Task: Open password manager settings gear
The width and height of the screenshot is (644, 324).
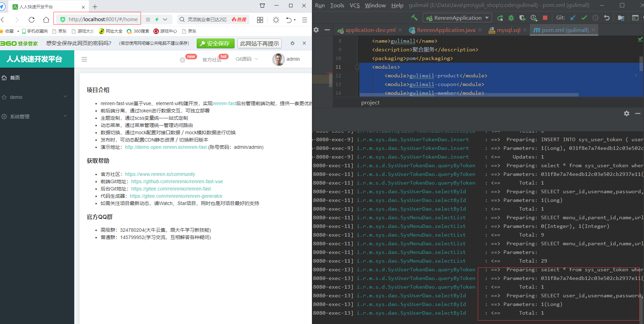Action: (293, 43)
